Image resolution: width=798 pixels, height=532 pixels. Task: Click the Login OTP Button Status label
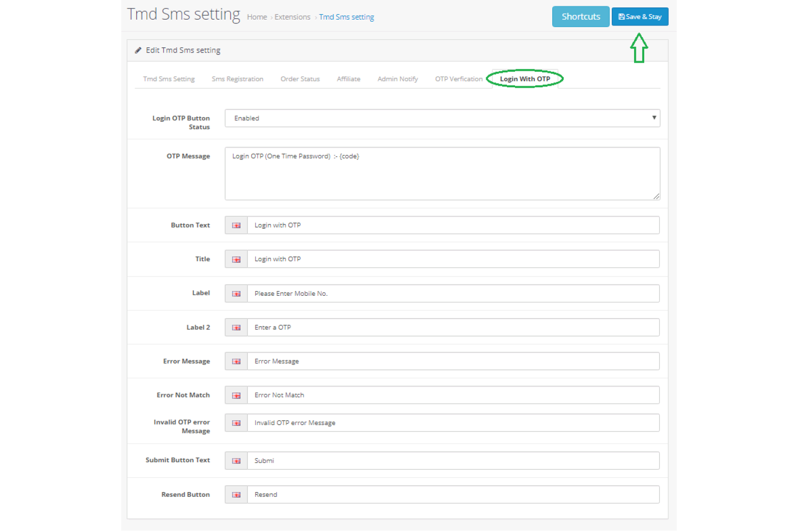coord(181,122)
